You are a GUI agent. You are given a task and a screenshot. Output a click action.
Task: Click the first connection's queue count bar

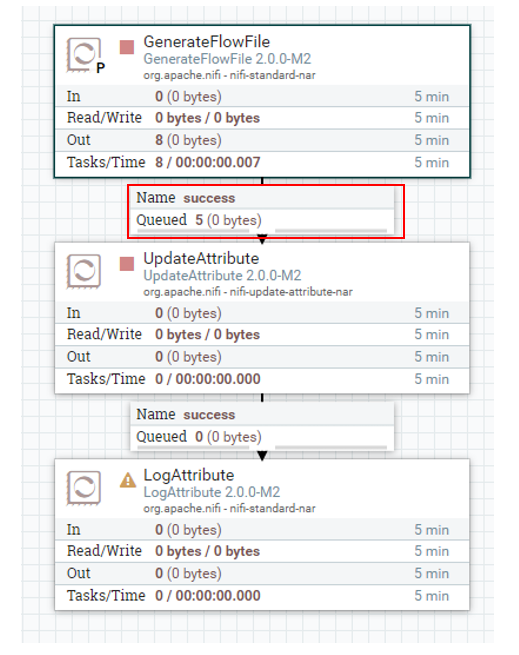tap(193, 231)
